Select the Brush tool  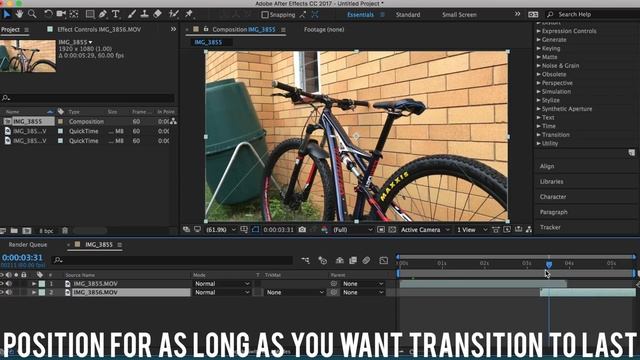tap(131, 14)
